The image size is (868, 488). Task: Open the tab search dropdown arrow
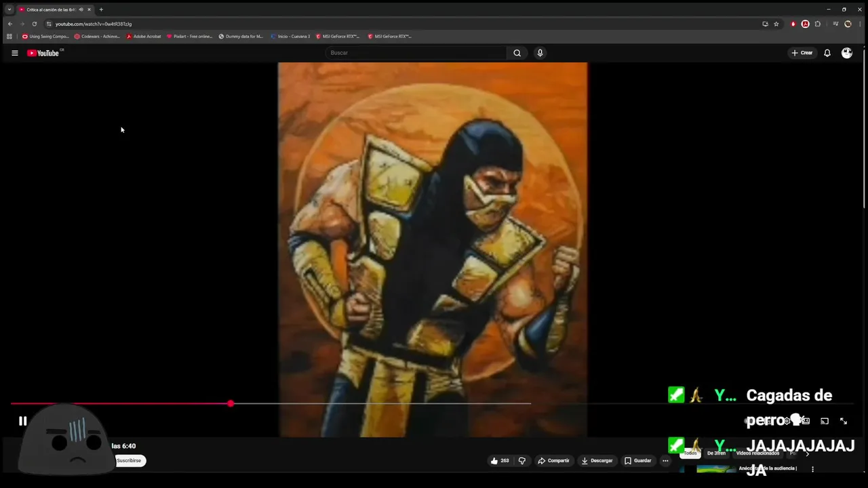coord(9,9)
